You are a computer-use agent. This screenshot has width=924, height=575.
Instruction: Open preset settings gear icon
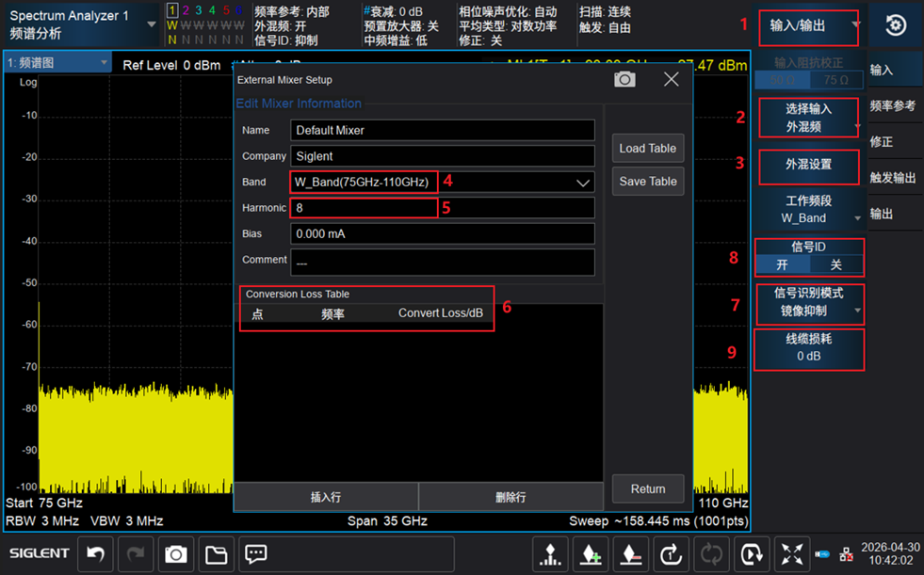pos(896,25)
